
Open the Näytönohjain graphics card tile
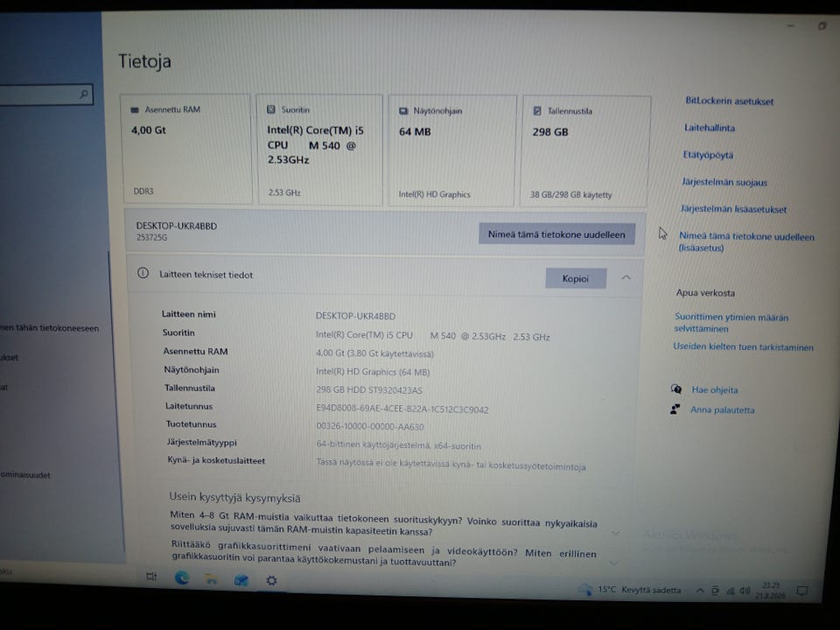tap(452, 150)
